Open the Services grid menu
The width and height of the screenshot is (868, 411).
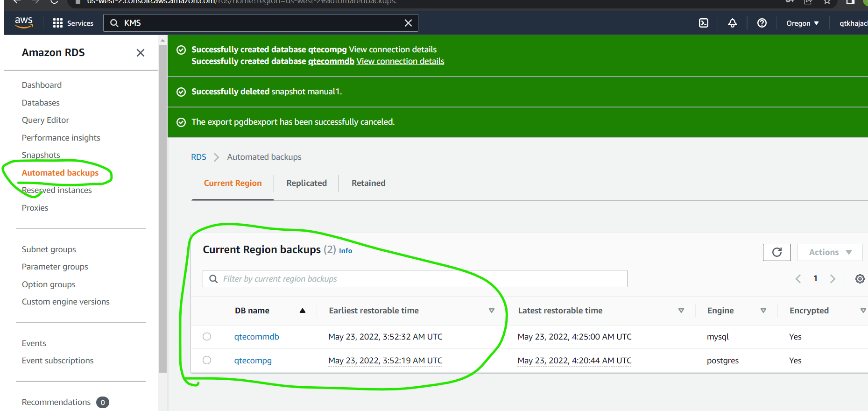click(x=73, y=23)
